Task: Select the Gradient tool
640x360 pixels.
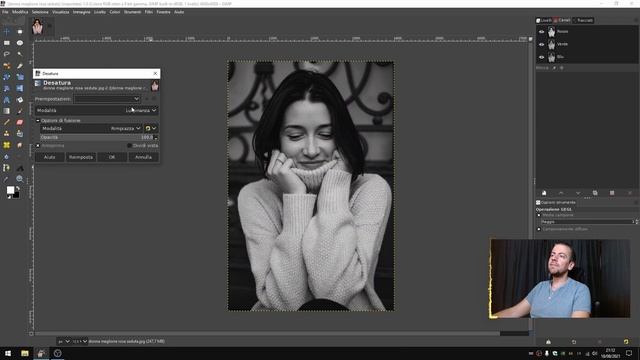Action: pos(7,111)
